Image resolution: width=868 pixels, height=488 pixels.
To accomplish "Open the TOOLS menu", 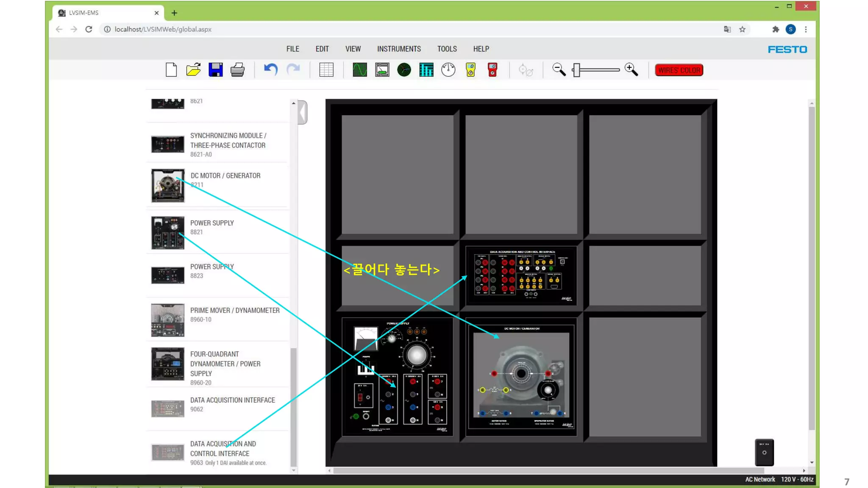I will click(447, 49).
